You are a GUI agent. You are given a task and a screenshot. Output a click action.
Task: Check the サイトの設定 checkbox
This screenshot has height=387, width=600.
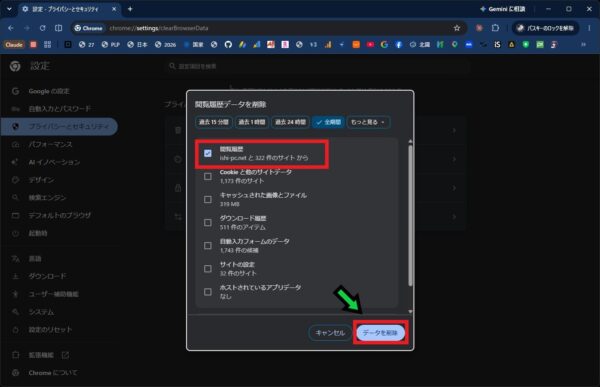coord(208,269)
